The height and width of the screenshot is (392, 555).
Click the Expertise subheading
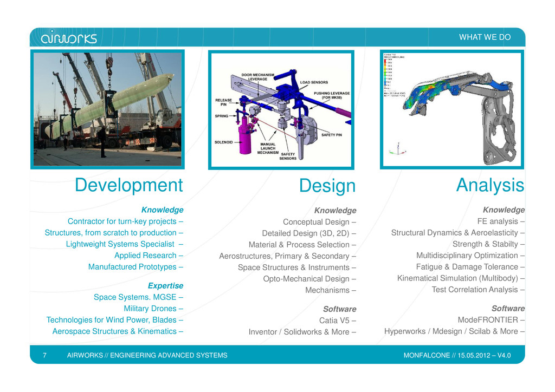click(165, 285)
